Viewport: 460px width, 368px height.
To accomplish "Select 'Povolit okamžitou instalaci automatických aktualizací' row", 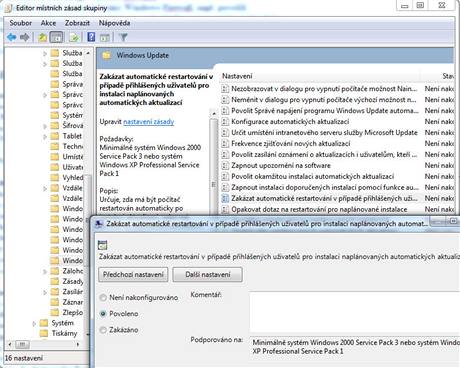I will (337, 177).
